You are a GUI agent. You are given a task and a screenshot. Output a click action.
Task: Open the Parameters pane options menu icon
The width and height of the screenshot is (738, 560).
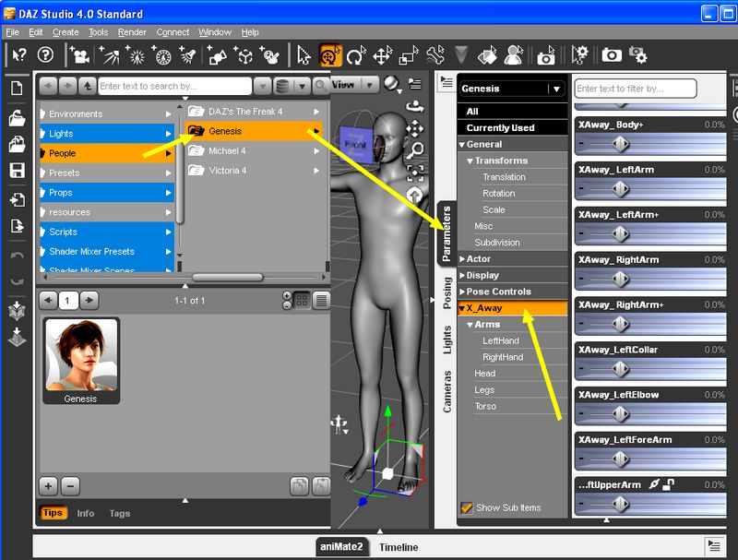[446, 82]
